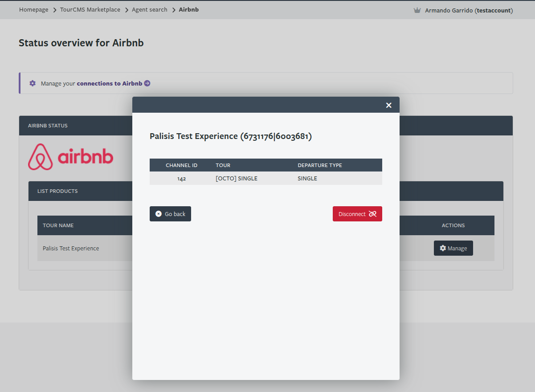Click the Manage button for Palisis Test Experience
535x392 pixels.
pyautogui.click(x=453, y=248)
